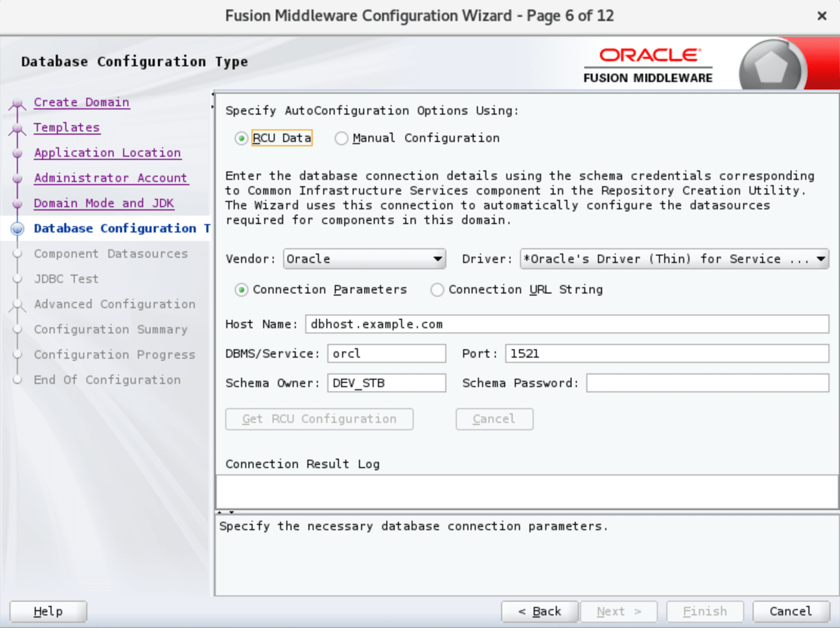Click the Host Name input field
This screenshot has height=628, width=840.
coord(567,324)
